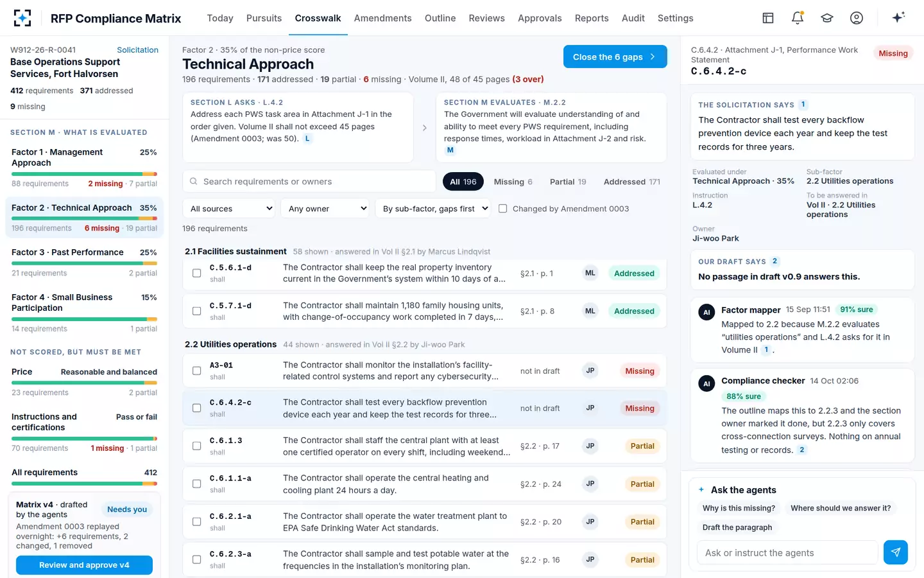This screenshot has width=924, height=578.
Task: Open the All sources dropdown
Action: [231, 209]
